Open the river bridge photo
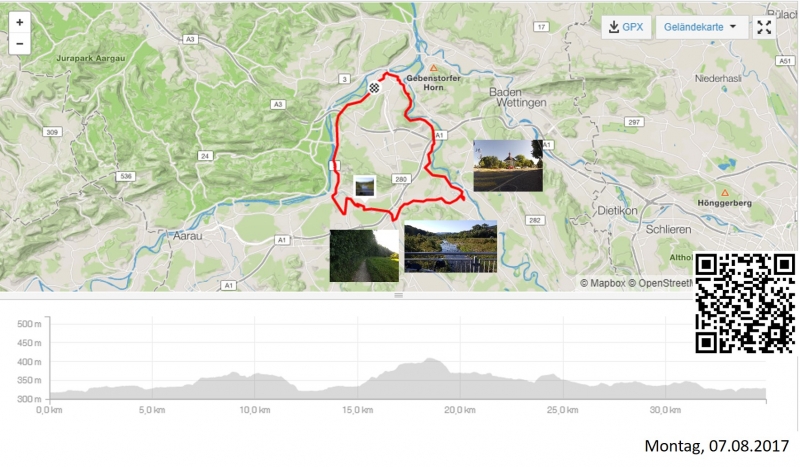The image size is (800, 467). [x=451, y=246]
